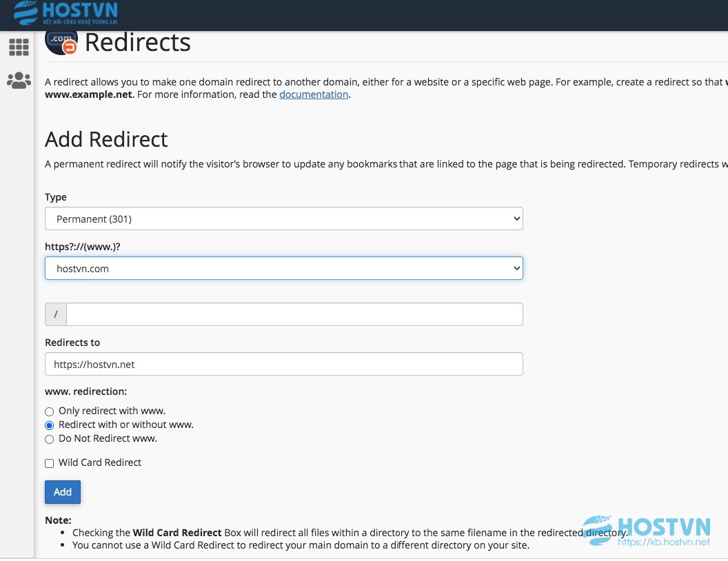
Task: Select 'Redirect with or without www.'
Action: pos(49,425)
